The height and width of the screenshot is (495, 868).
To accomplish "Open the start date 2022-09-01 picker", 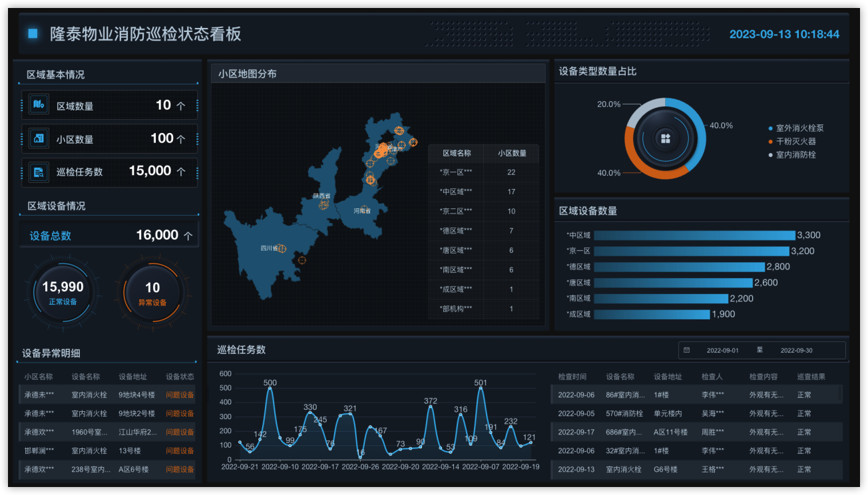I will pyautogui.click(x=722, y=350).
